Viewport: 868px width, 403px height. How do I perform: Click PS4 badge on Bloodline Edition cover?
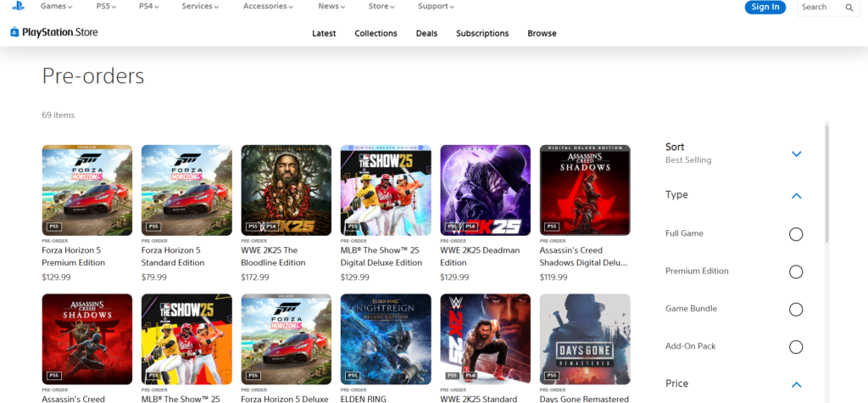(270, 227)
